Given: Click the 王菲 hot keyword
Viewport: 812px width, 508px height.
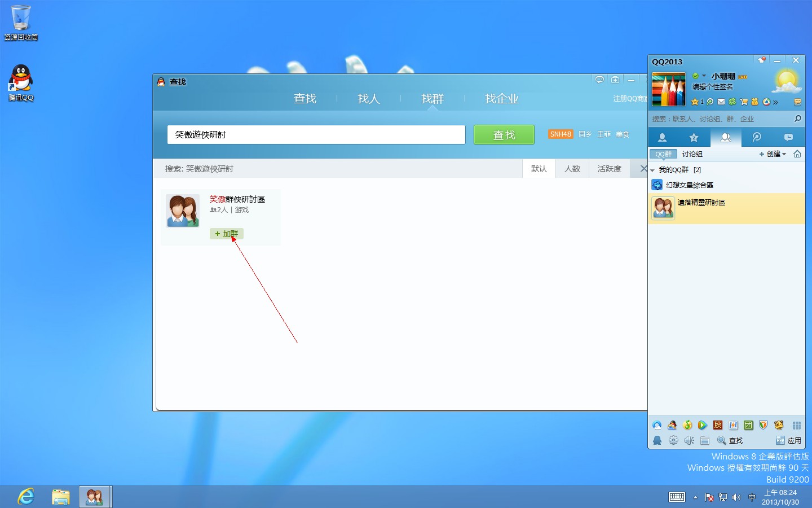Looking at the screenshot, I should tap(604, 134).
